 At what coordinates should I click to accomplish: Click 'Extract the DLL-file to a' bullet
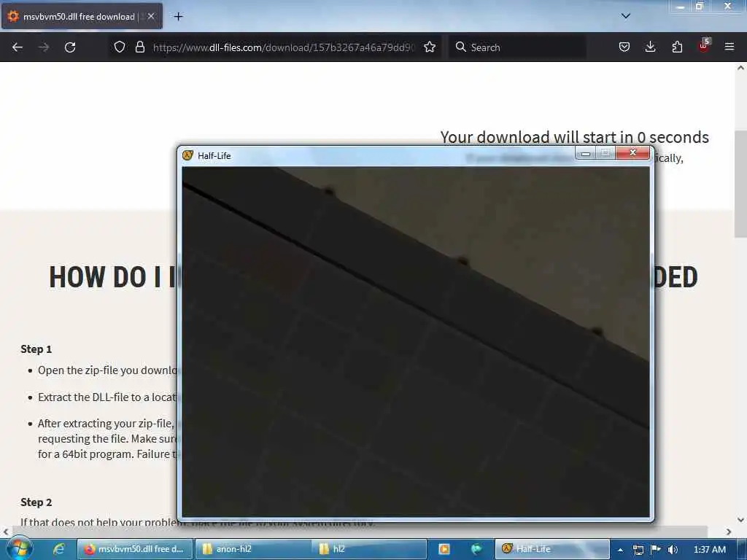(x=107, y=397)
